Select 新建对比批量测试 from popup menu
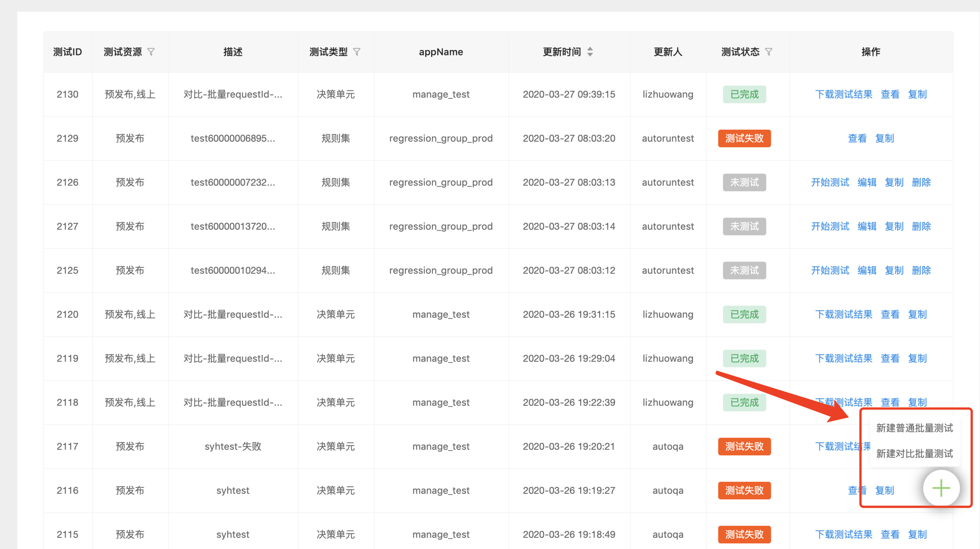The height and width of the screenshot is (549, 980). pos(914,454)
